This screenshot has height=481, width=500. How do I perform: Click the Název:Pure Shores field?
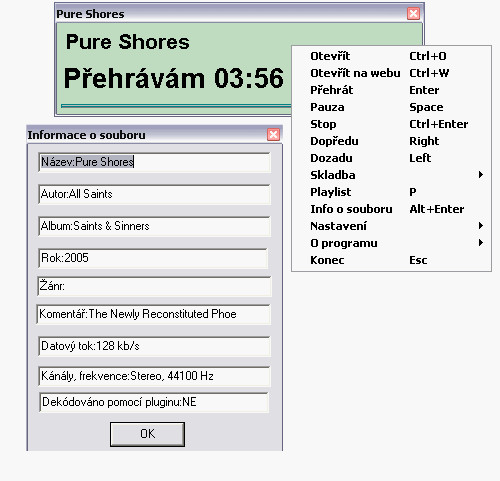[x=154, y=162]
